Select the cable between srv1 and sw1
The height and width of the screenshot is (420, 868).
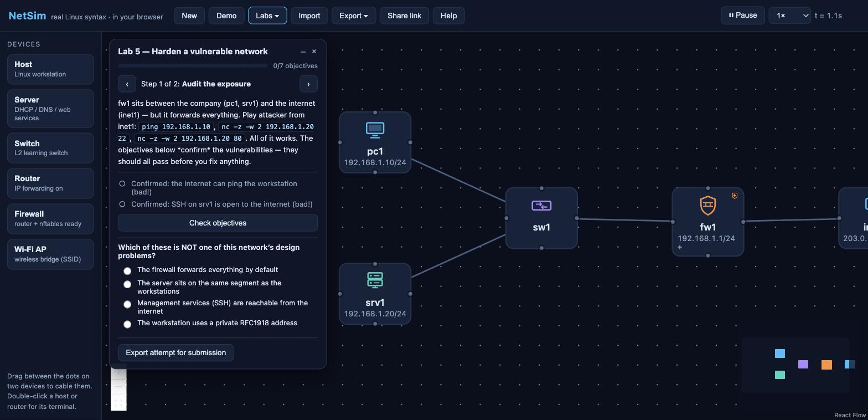458,256
